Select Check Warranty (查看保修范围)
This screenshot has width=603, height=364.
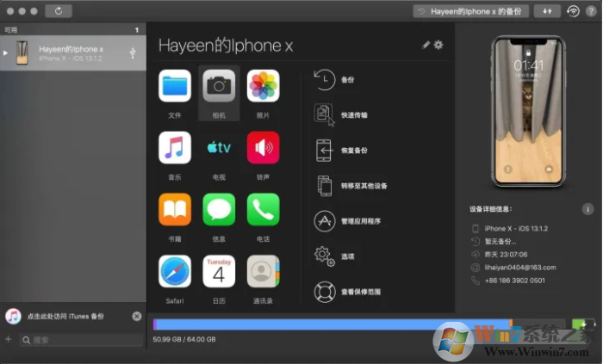[x=347, y=292]
